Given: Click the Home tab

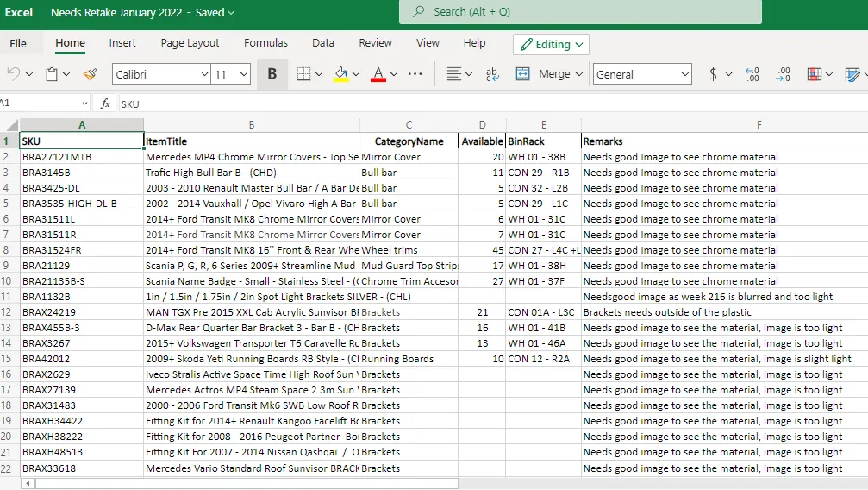Looking at the screenshot, I should [71, 42].
